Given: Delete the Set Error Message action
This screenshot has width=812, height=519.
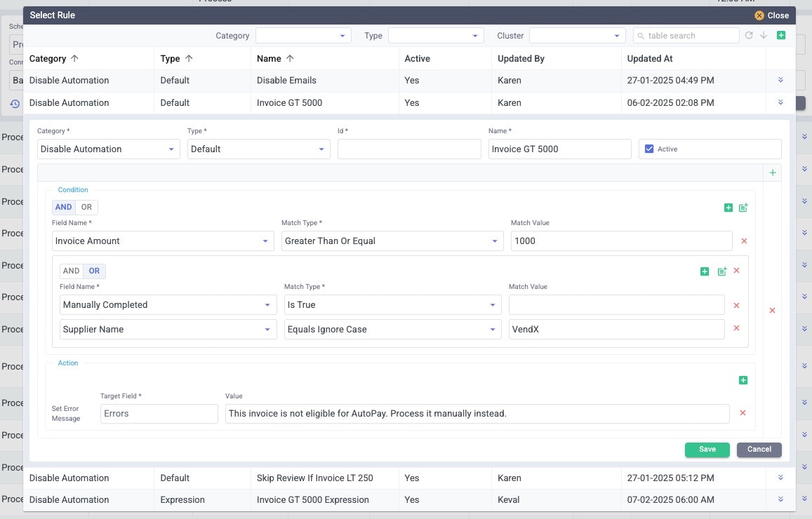Looking at the screenshot, I should click(x=743, y=413).
